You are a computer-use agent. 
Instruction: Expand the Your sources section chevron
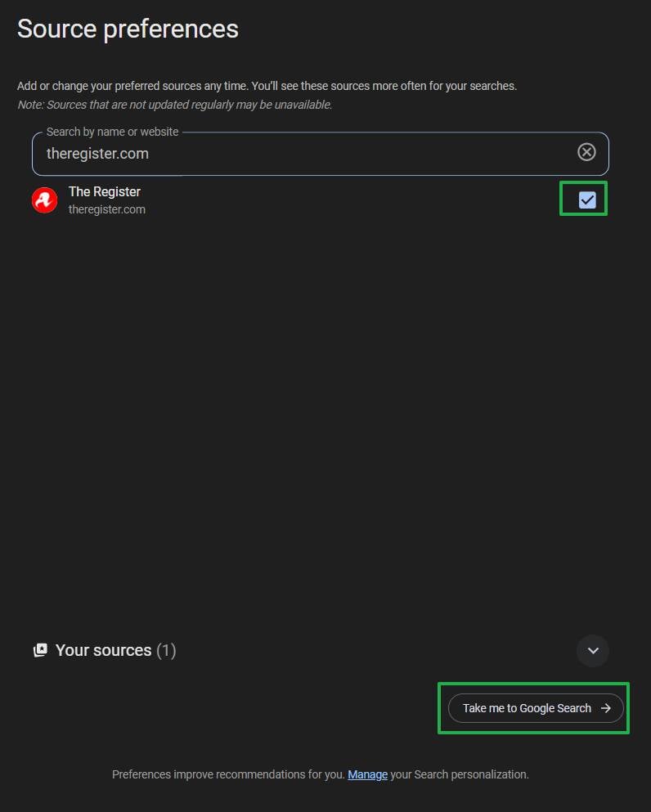click(x=593, y=651)
